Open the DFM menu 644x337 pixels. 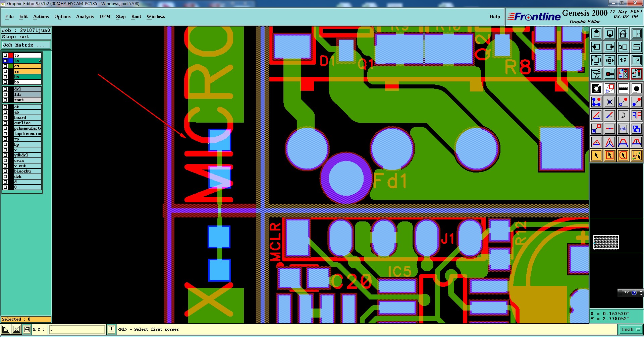105,16
